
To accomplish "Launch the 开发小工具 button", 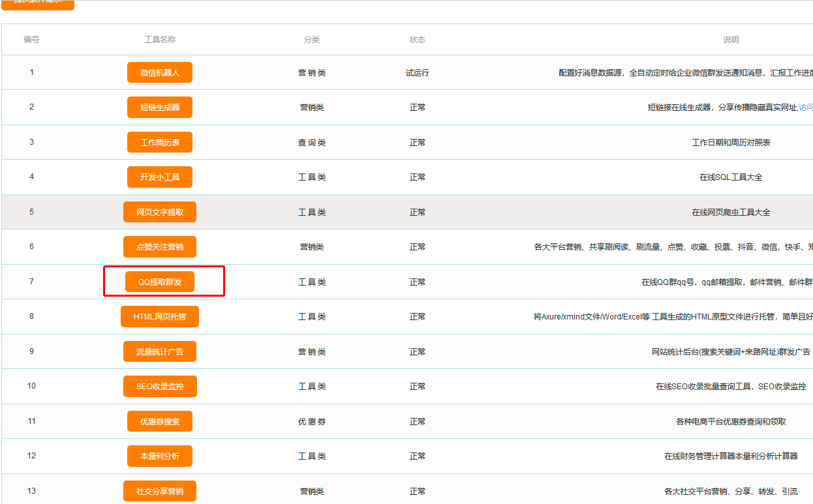I will [160, 177].
